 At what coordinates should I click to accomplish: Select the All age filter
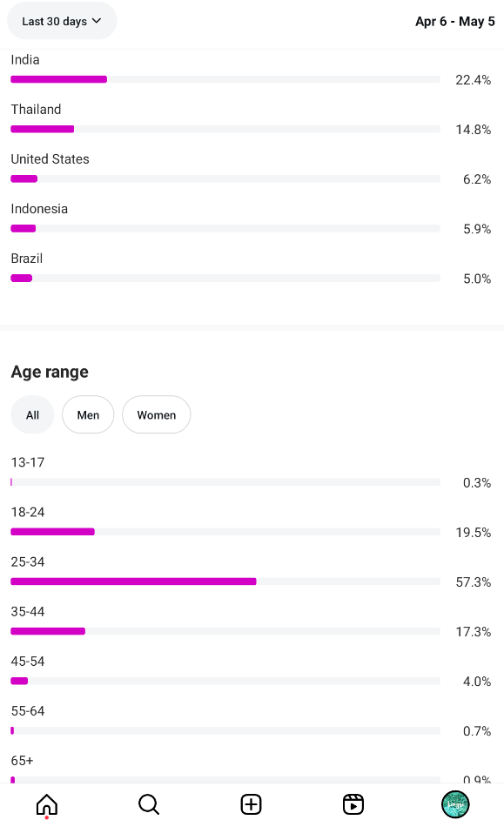click(32, 414)
